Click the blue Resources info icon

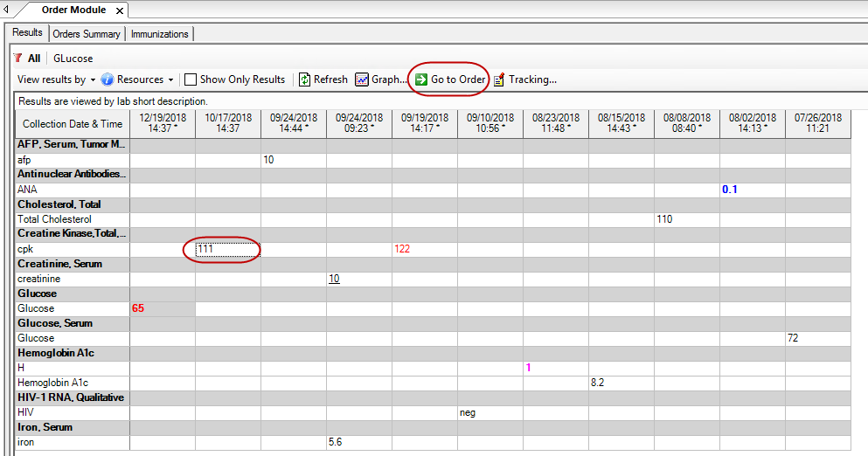click(x=108, y=79)
